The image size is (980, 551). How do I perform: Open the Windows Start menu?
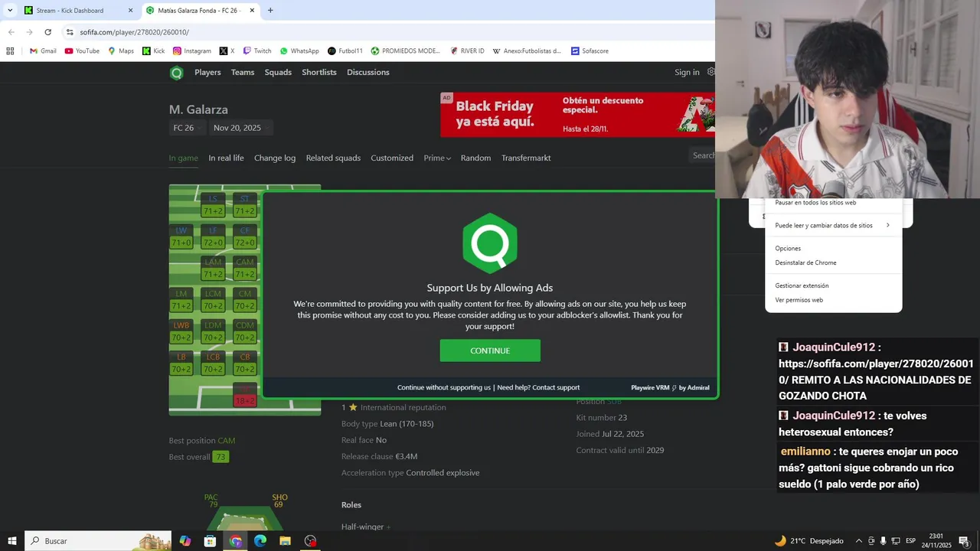(12, 541)
